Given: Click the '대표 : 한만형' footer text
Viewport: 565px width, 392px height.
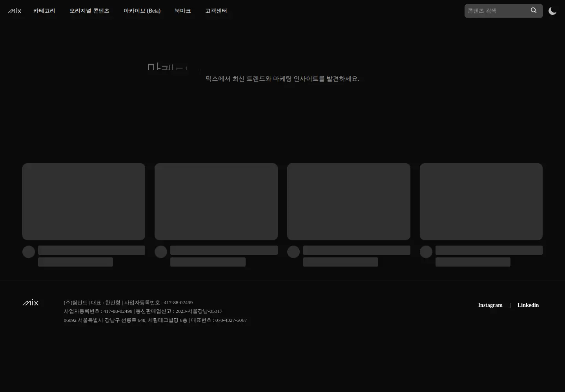Looking at the screenshot, I should point(106,303).
